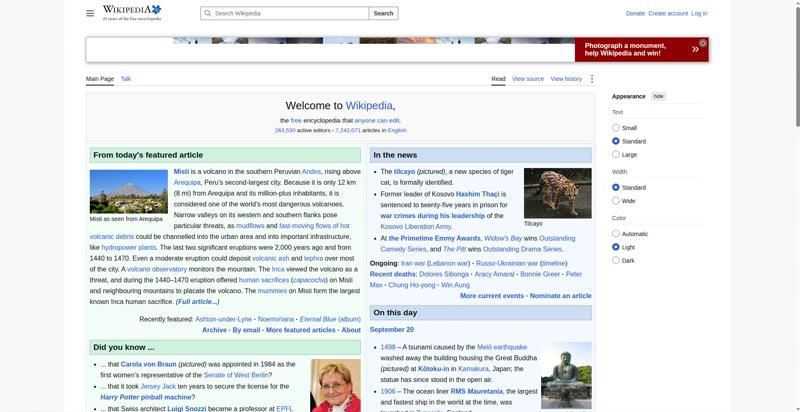Open the featured article Archive link
Image resolution: width=800 pixels, height=412 pixels.
point(214,330)
